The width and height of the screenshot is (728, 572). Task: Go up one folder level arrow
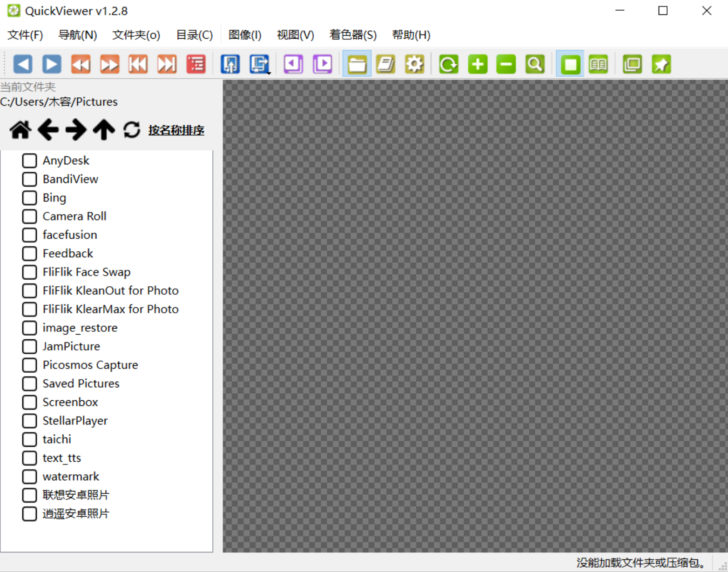click(104, 130)
